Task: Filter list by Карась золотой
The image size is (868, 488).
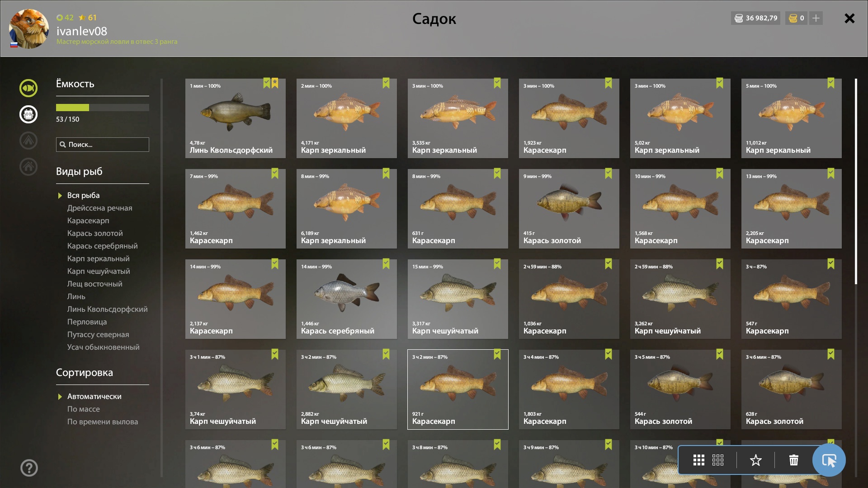Action: 95,233
